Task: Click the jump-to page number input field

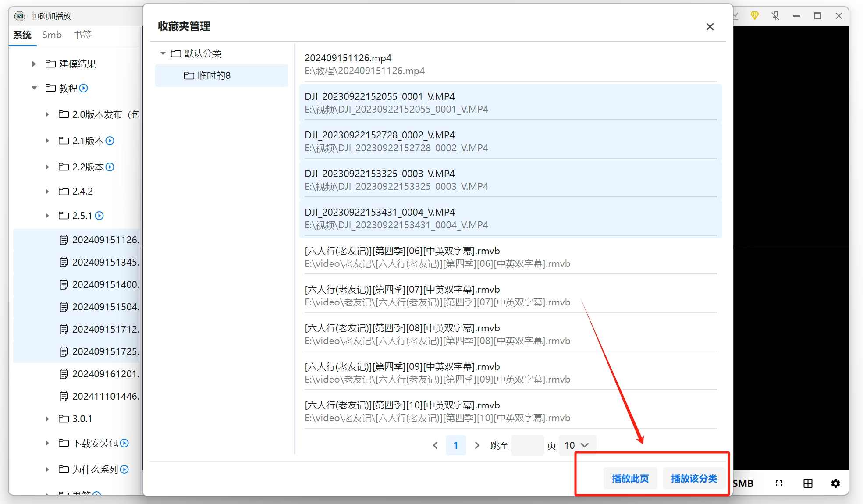Action: coord(527,445)
